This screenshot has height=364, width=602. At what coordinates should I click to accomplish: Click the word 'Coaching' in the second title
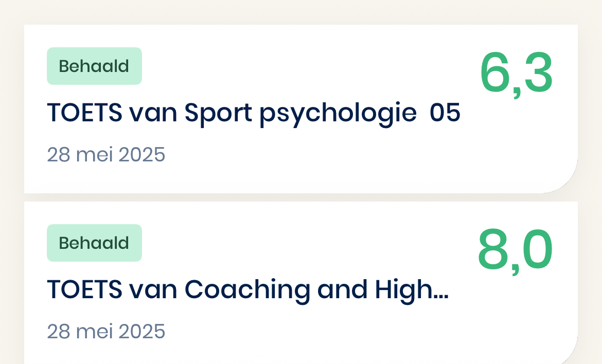tap(247, 291)
